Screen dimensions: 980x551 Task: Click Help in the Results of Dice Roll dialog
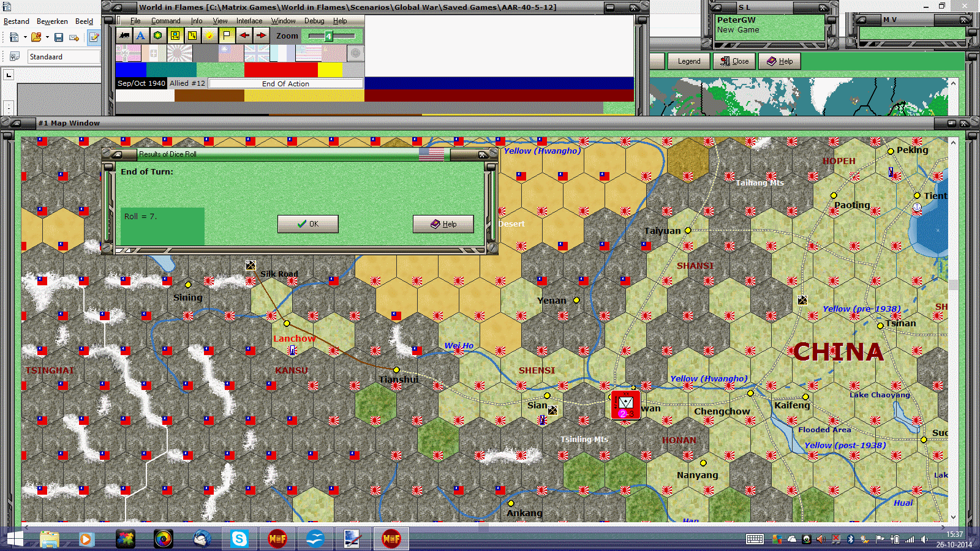[x=443, y=224]
